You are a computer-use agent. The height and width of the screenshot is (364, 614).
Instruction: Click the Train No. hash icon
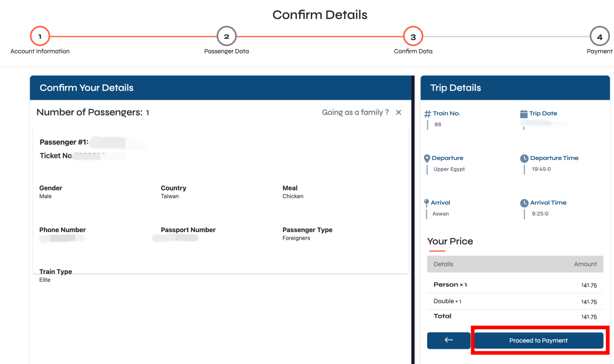tap(428, 114)
